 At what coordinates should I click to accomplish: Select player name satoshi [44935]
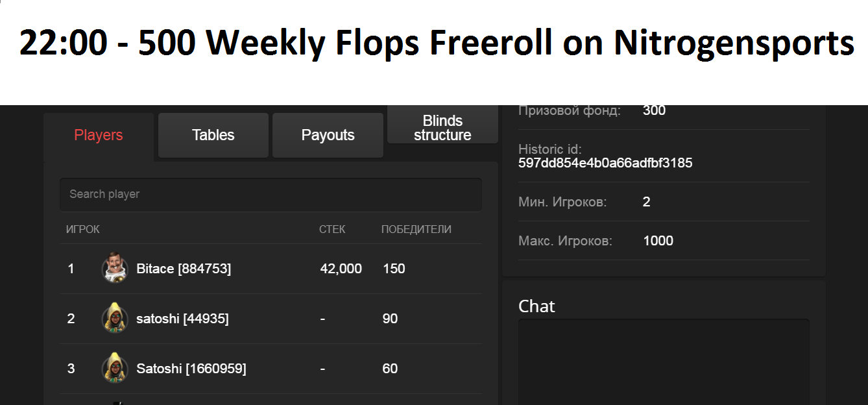(x=182, y=319)
